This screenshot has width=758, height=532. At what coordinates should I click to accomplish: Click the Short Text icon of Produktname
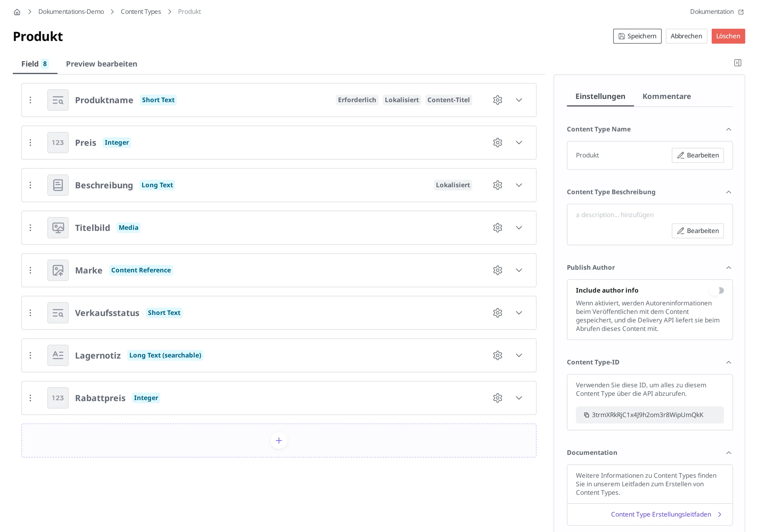58,100
